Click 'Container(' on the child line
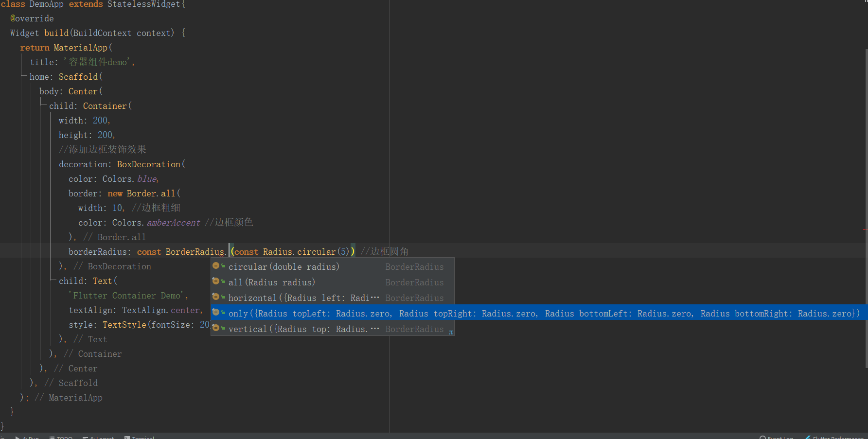 pyautogui.click(x=107, y=106)
